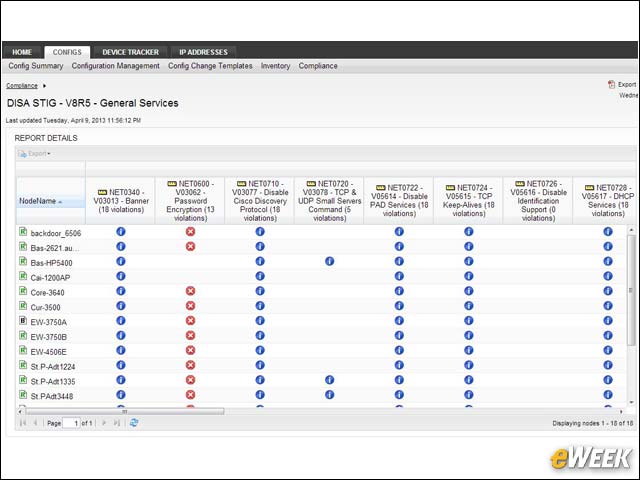Open Password Encryption violation for backdoor_6506

(x=190, y=231)
